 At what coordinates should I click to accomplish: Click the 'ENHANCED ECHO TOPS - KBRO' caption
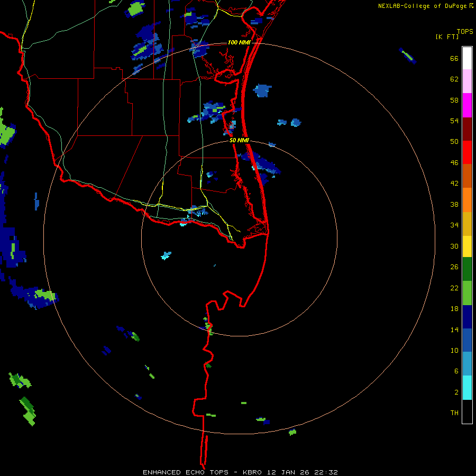coord(202,472)
